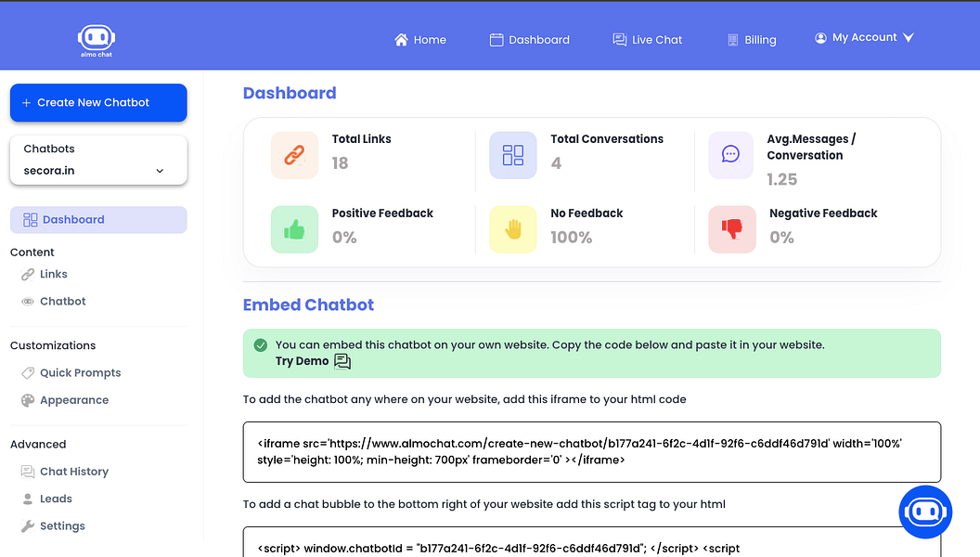This screenshot has width=980, height=557.
Task: Open the Billing page
Action: pyautogui.click(x=752, y=39)
